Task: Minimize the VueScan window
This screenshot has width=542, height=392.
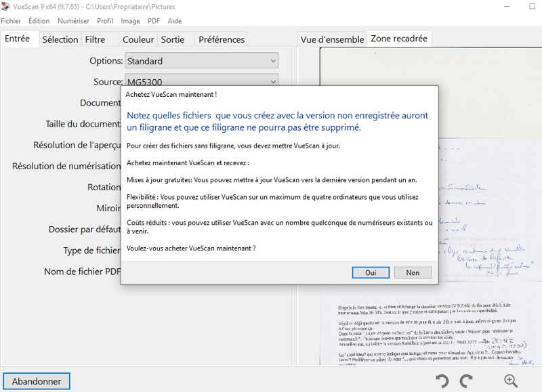Action: point(507,6)
